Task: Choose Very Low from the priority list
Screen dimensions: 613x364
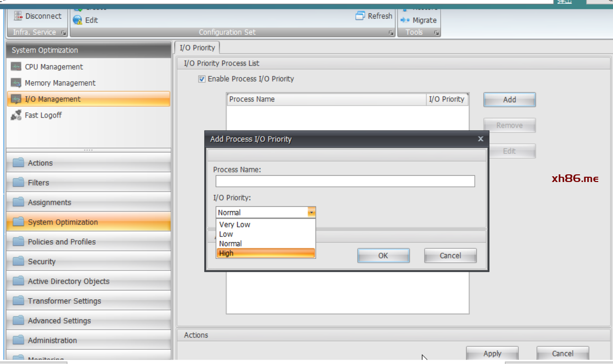Action: pos(266,225)
